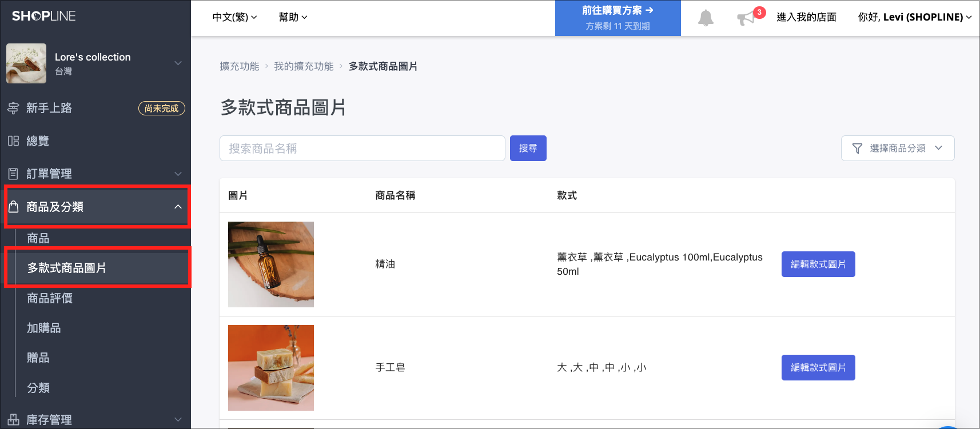This screenshot has height=429, width=980.
Task: Click the dashboard icon beside 總覽
Action: click(x=13, y=141)
